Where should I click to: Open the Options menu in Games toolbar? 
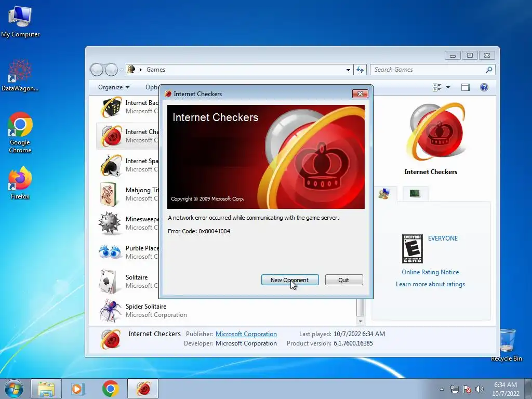pyautogui.click(x=152, y=87)
